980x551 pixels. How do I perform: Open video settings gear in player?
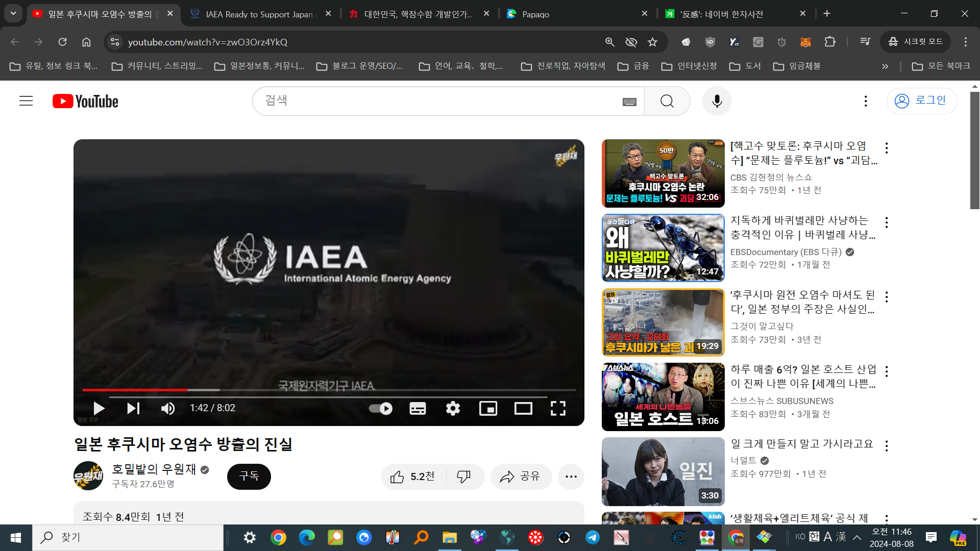[453, 408]
